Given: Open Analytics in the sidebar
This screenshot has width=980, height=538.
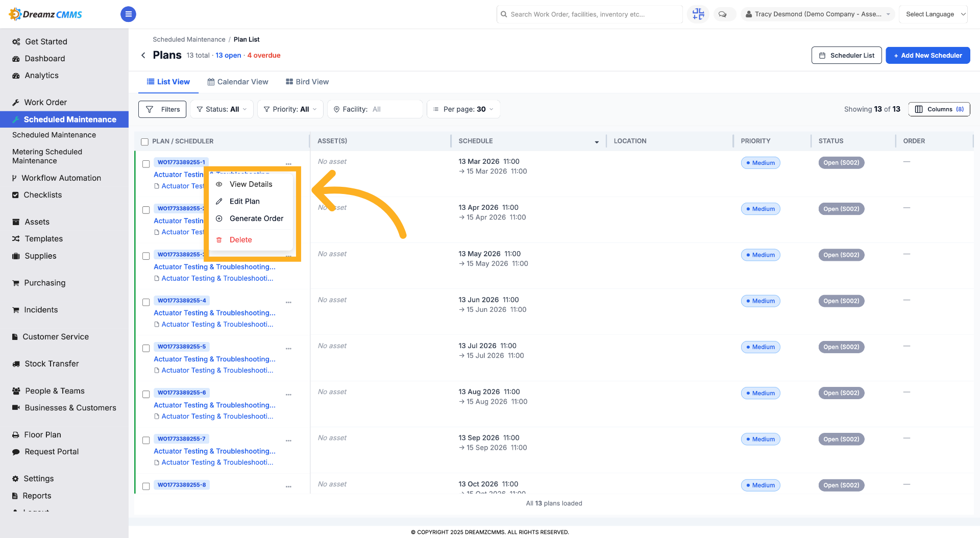Looking at the screenshot, I should click(x=41, y=75).
